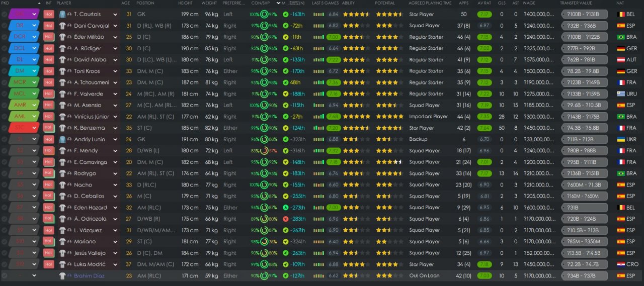Expand the dropdown arrow next to F. Valverde
The width and height of the screenshot is (644, 286).
pyautogui.click(x=115, y=94)
